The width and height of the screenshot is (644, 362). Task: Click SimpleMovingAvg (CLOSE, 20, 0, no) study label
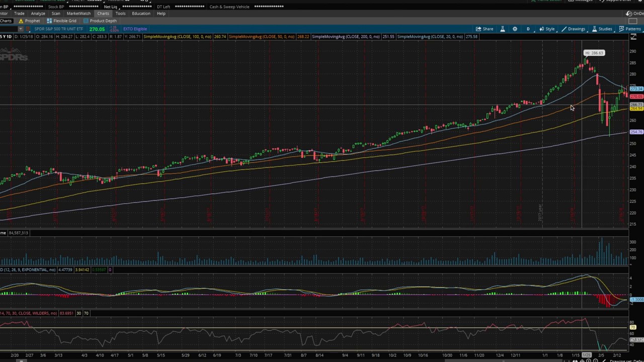point(430,37)
